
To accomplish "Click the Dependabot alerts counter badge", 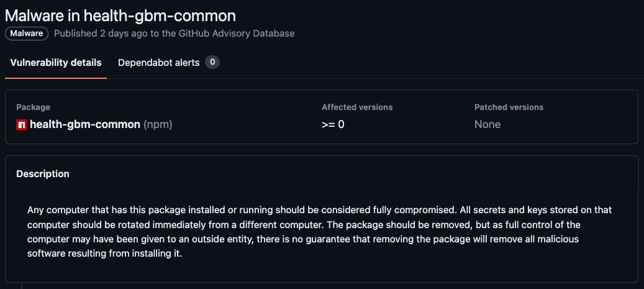I will (x=212, y=62).
